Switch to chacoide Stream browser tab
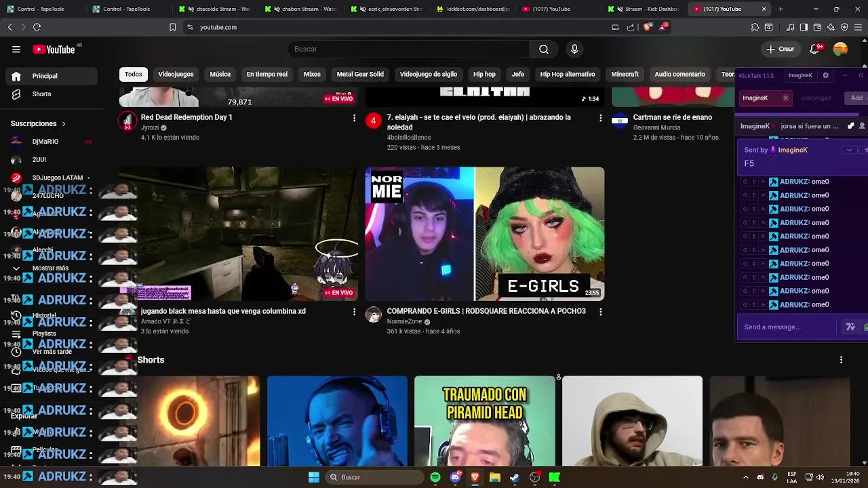This screenshot has height=488, width=868. point(214,9)
